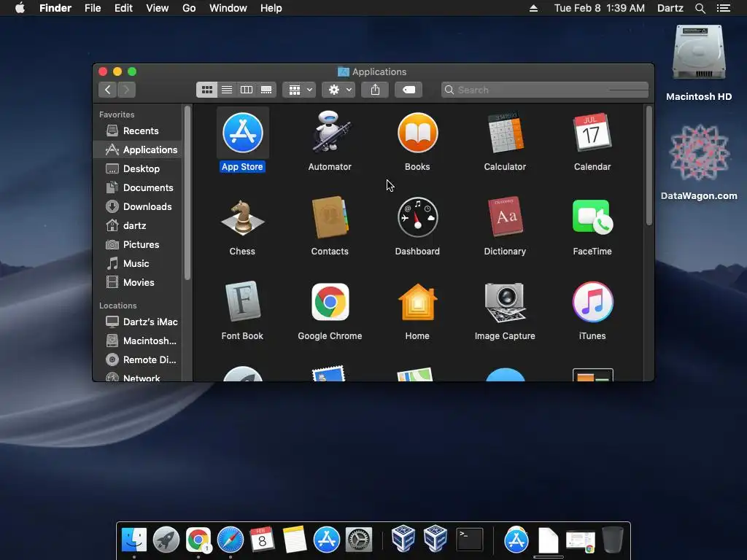The height and width of the screenshot is (560, 747).
Task: Open Notification Center in menu bar
Action: [x=723, y=8]
